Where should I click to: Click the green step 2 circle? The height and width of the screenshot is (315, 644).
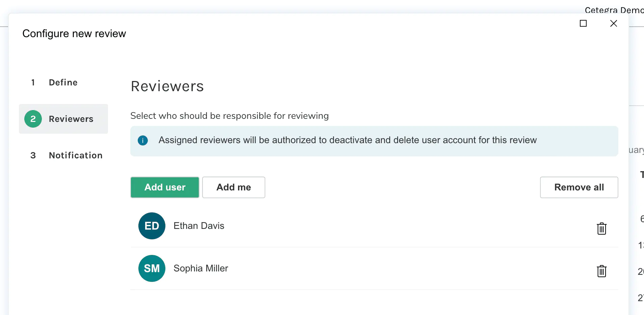point(33,119)
